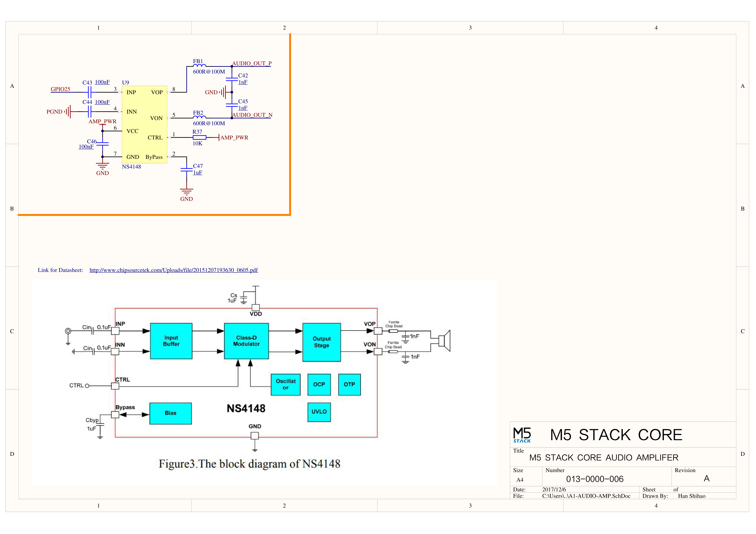Viewport: 756px width, 534px height.
Task: Click the title 'M5 STACK CORE AUDIO AMPLIFER'
Action: (604, 458)
